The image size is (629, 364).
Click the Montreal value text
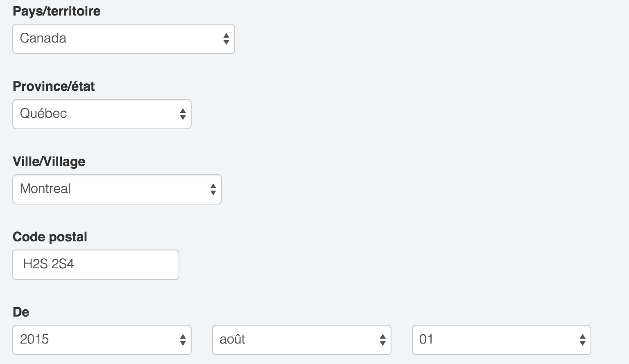click(45, 189)
